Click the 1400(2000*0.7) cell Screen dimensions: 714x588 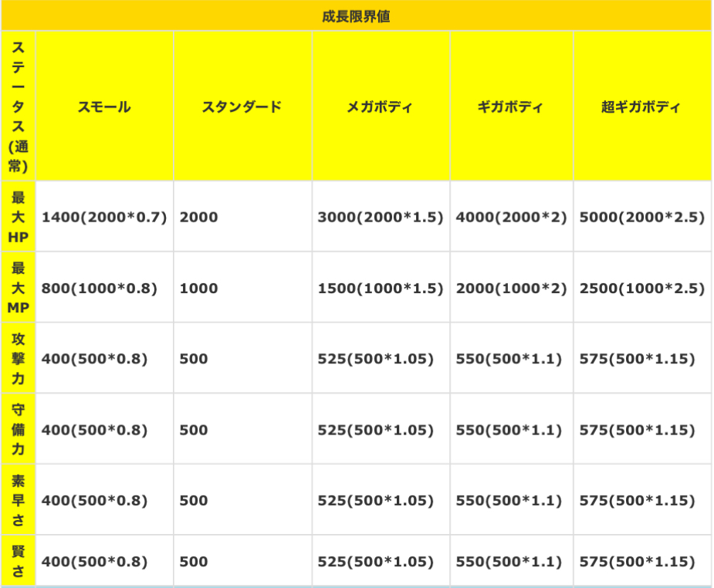pos(104,218)
